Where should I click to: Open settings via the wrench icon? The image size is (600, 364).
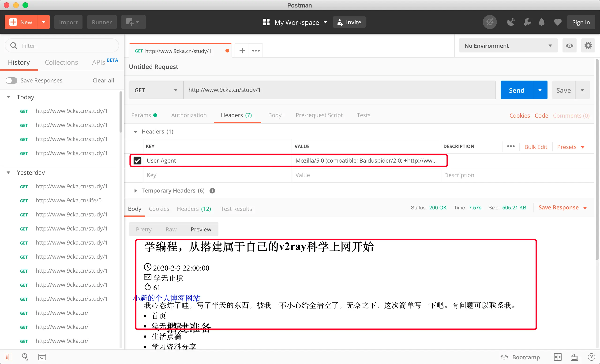coord(527,22)
